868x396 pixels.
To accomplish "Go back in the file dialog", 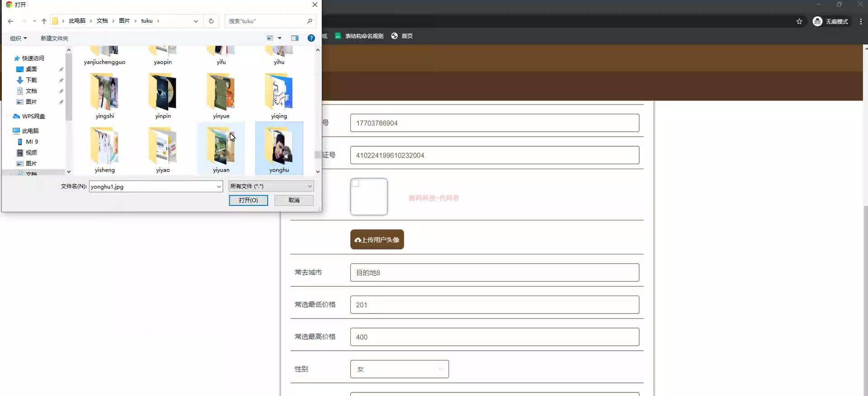I will click(x=10, y=21).
